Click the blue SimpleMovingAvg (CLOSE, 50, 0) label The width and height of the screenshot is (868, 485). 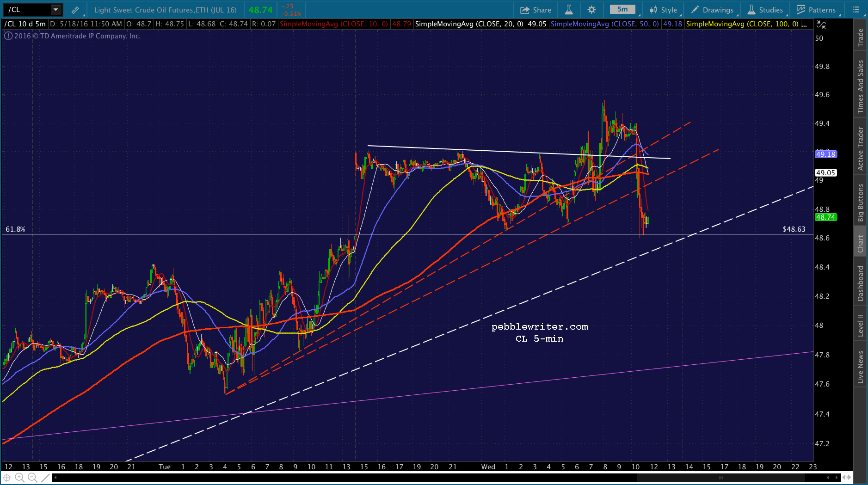pyautogui.click(x=605, y=24)
